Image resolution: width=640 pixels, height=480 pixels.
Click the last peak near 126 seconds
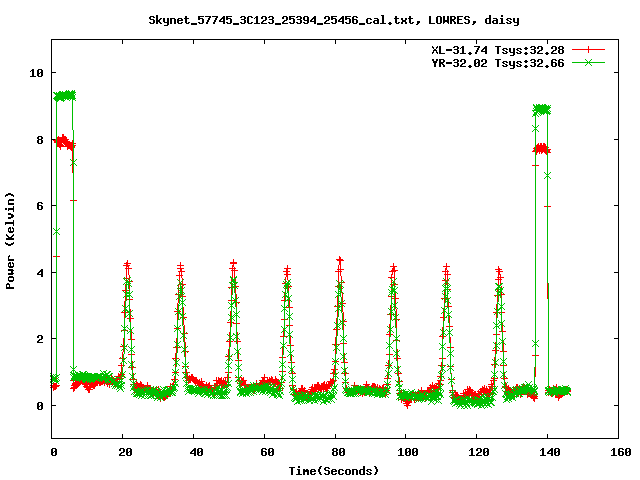[x=499, y=271]
